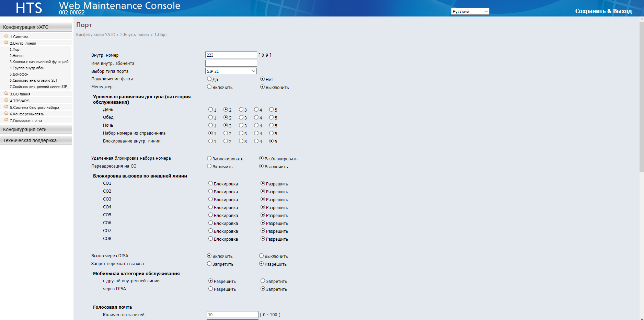The image size is (644, 320).
Task: Open 3.Кнопки с назначаемой функцией
Action: coord(39,62)
